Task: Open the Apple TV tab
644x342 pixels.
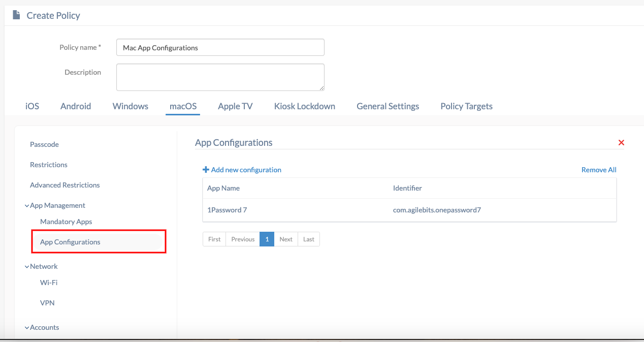Action: (x=235, y=106)
